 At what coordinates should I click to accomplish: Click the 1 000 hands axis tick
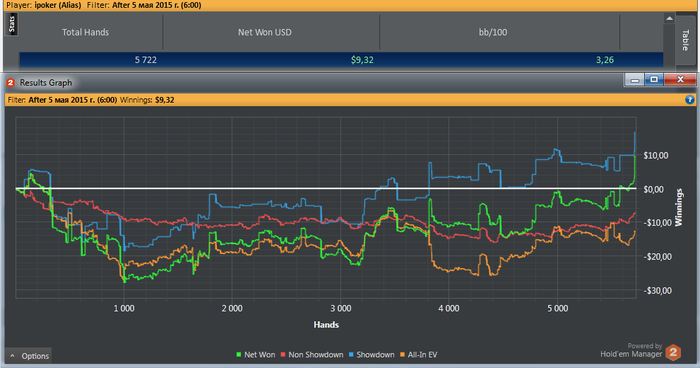click(x=124, y=309)
